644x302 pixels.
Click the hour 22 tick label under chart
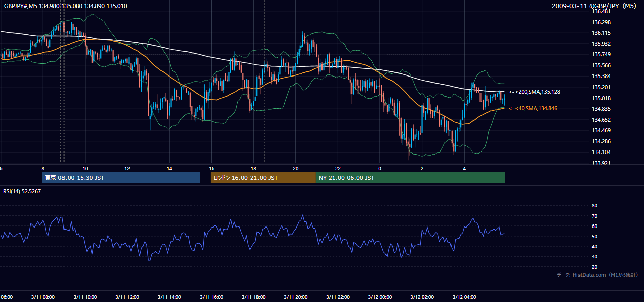[x=338, y=169]
